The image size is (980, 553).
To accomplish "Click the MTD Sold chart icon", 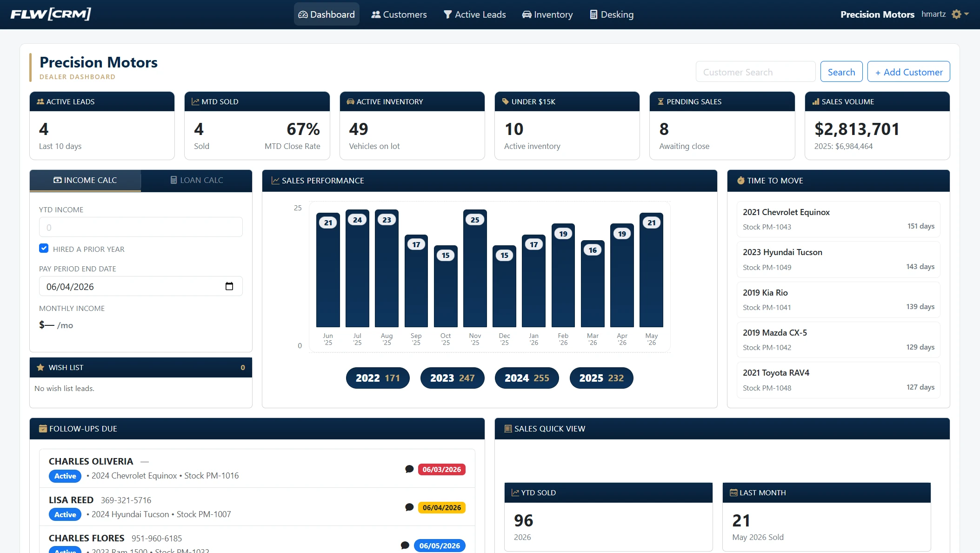I will (195, 101).
